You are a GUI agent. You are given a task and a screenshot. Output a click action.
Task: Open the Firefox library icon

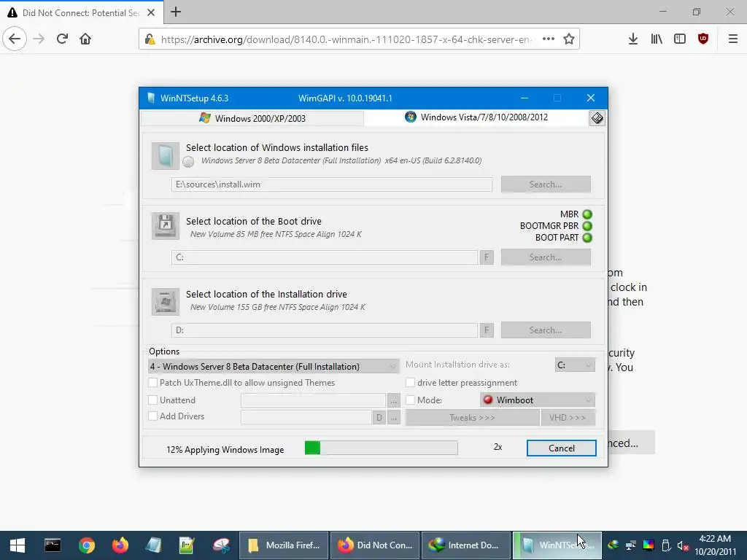(657, 39)
